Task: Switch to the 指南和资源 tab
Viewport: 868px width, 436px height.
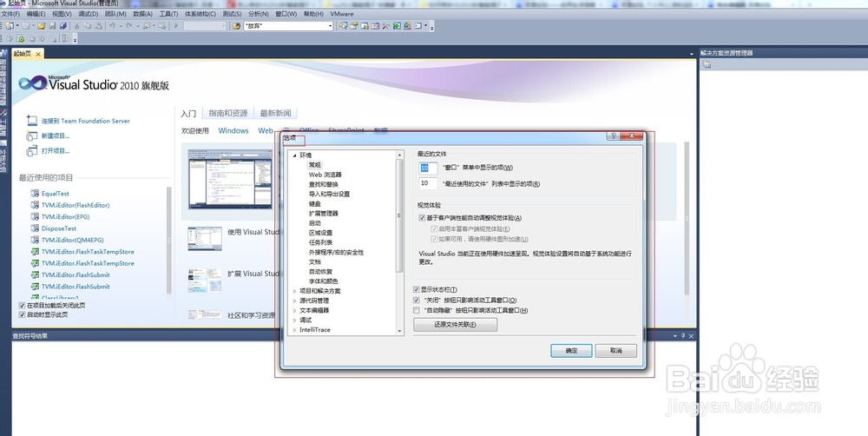Action: [x=228, y=113]
